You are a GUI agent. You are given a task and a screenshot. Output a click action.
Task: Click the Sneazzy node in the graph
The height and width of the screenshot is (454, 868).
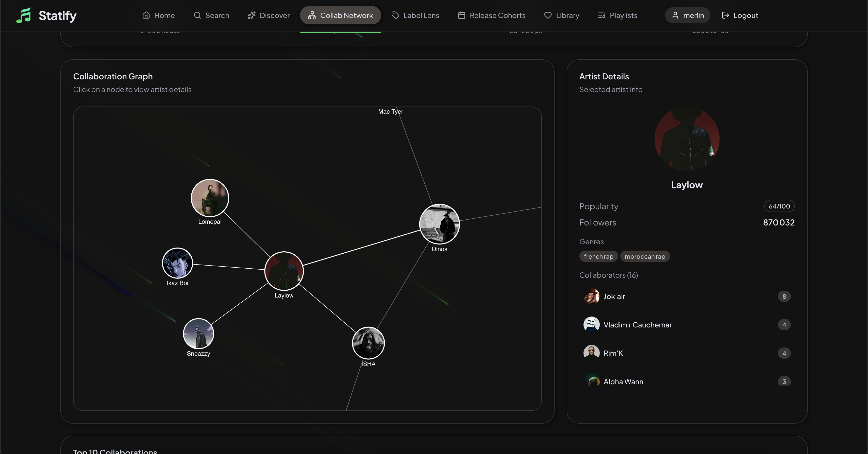click(x=198, y=333)
